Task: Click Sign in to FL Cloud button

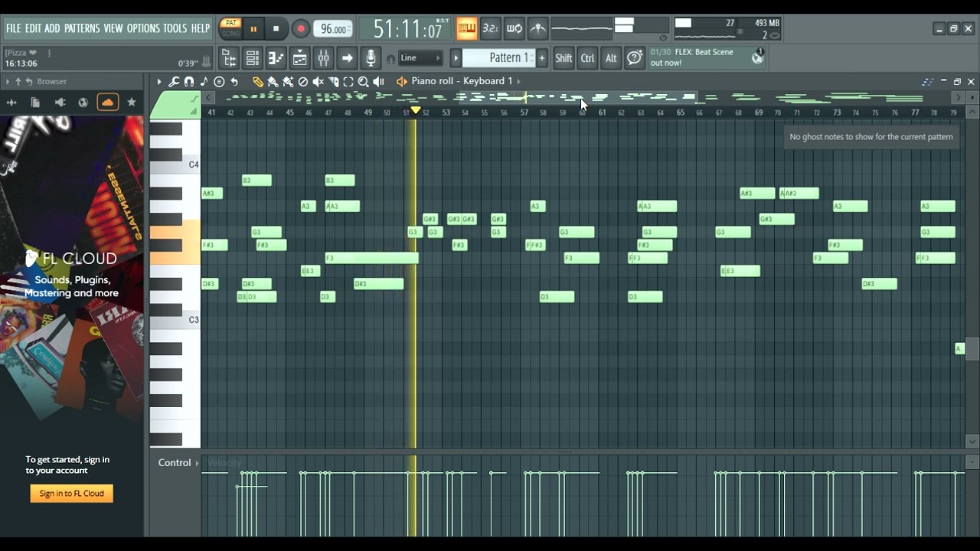Action: click(x=72, y=494)
